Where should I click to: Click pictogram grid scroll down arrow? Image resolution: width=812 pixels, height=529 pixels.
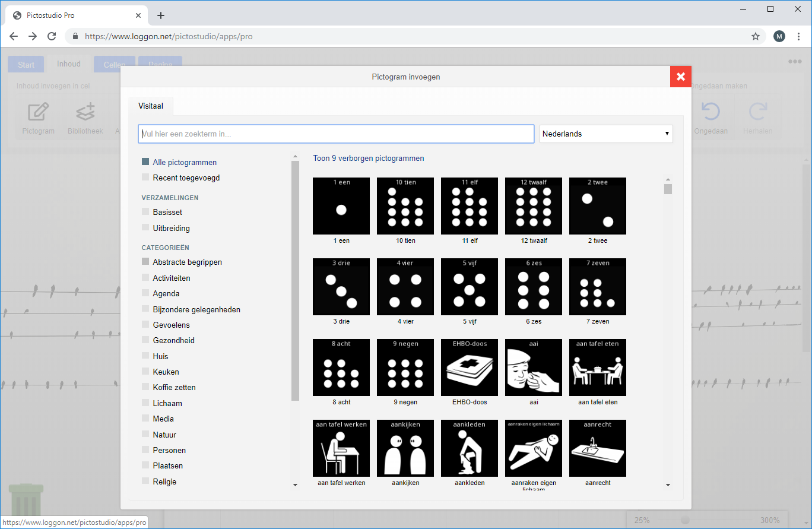[x=668, y=485]
